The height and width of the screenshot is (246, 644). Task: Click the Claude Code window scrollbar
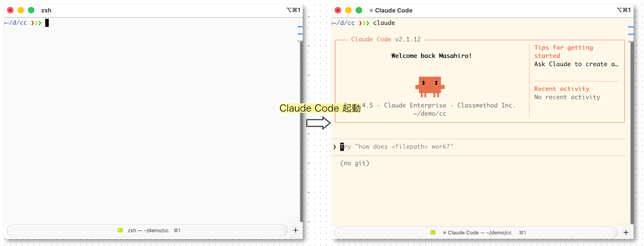(632, 133)
